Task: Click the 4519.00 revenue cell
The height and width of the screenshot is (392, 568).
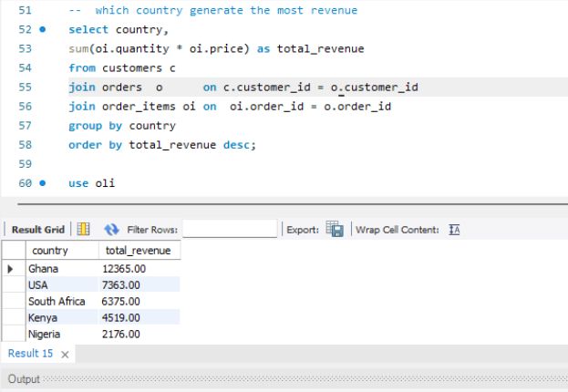Action: (x=139, y=318)
